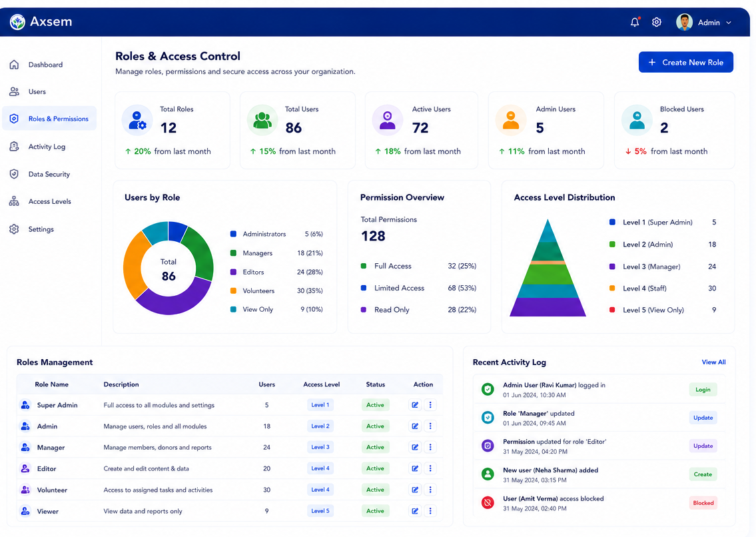Viewport: 756px width, 537px height.
Task: Click the Active Users card icon
Action: (387, 120)
